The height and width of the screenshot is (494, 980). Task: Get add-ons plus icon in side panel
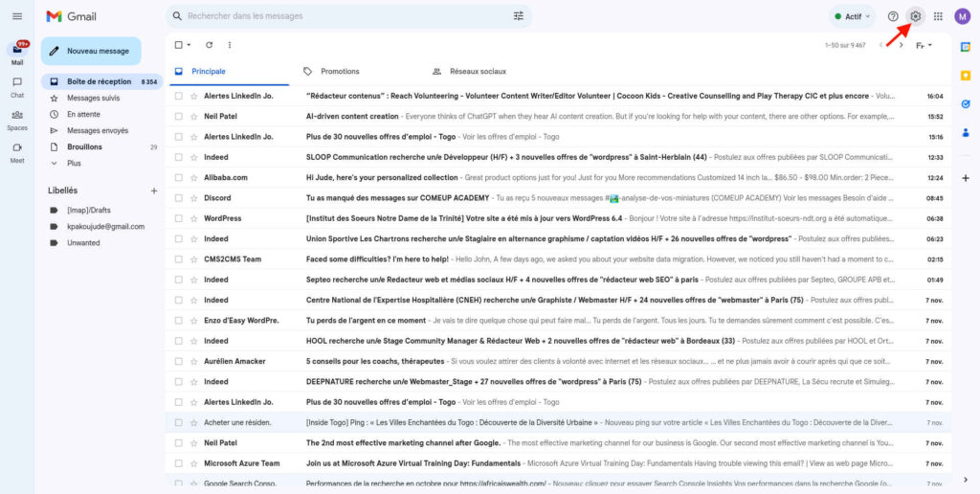click(x=966, y=178)
